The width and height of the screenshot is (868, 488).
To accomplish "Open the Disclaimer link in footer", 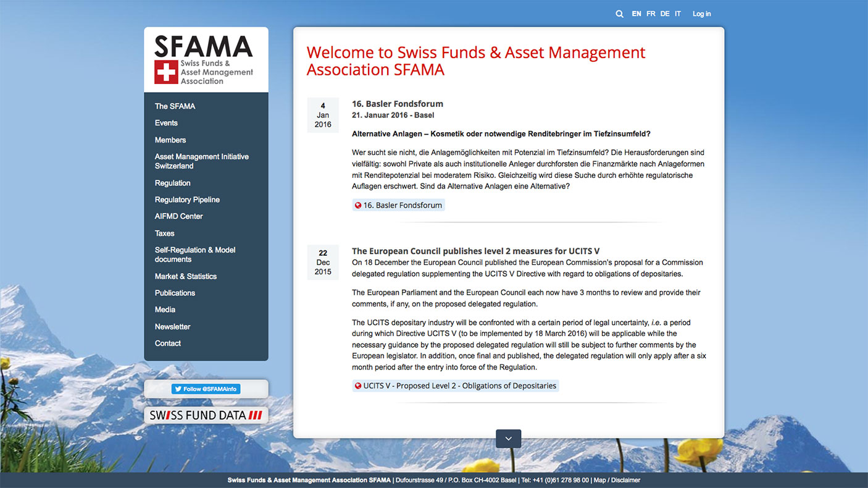I will click(x=625, y=480).
